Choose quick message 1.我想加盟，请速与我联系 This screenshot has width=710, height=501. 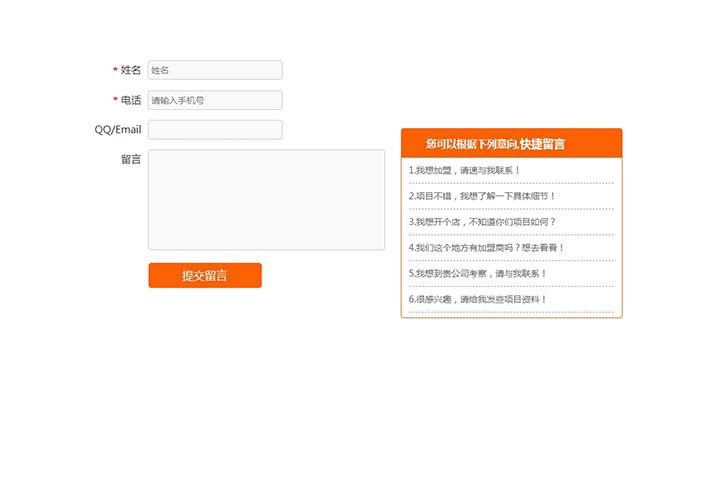pos(464,170)
